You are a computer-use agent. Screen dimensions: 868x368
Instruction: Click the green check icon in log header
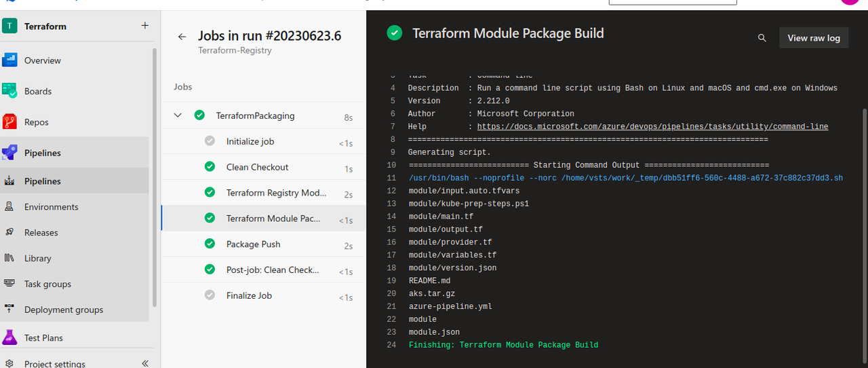pyautogui.click(x=394, y=33)
